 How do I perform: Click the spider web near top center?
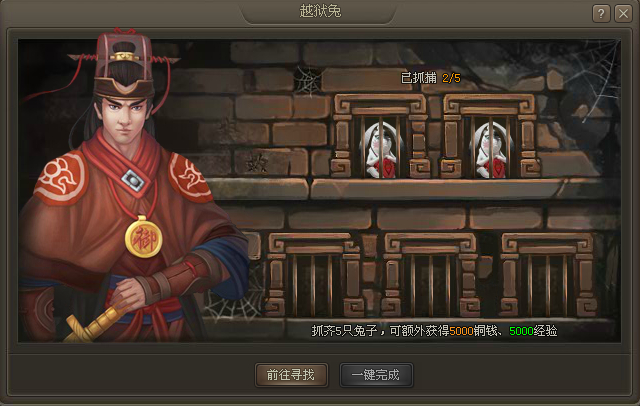click(x=308, y=80)
